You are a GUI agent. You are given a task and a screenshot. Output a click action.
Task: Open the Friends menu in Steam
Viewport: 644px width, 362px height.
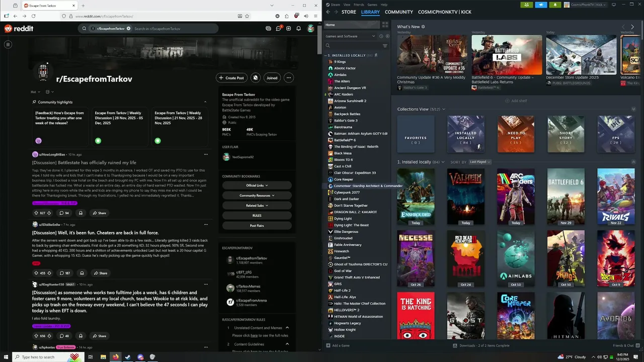359,5
